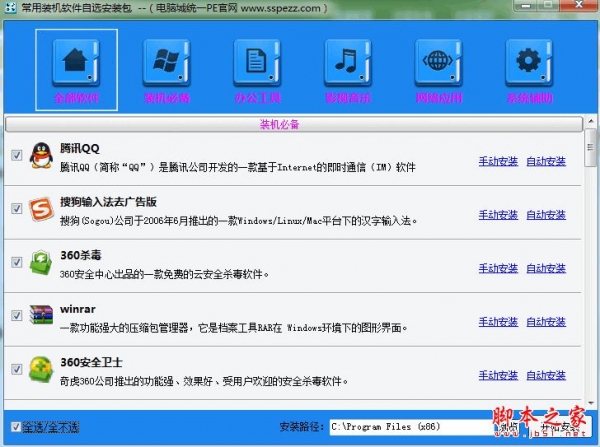The width and height of the screenshot is (600, 447).
Task: Click 手动安装 link for winrar
Action: [x=498, y=322]
